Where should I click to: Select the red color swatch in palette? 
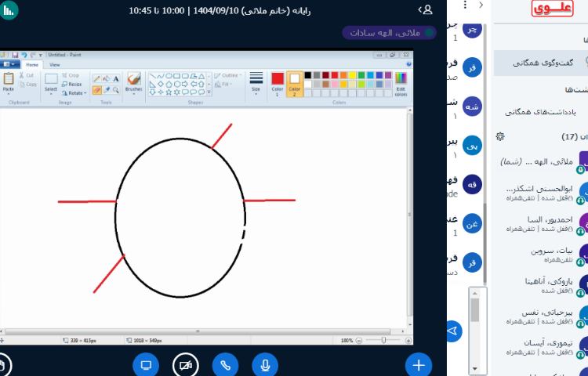(335, 75)
